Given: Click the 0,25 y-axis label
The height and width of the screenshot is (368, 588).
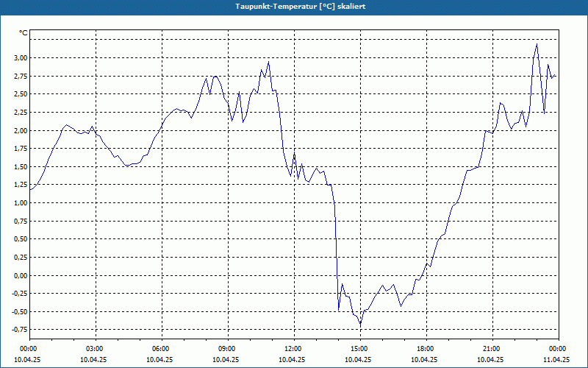Looking at the screenshot, I should 21,257.
